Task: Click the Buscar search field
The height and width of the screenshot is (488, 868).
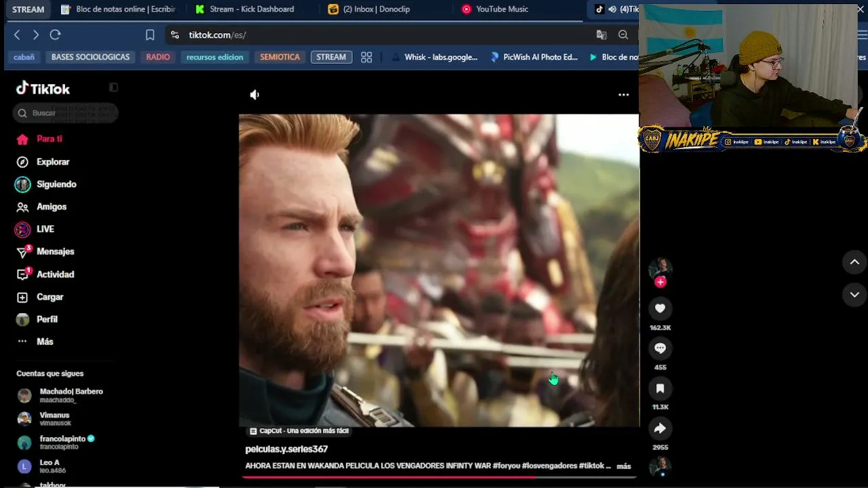Action: click(65, 113)
